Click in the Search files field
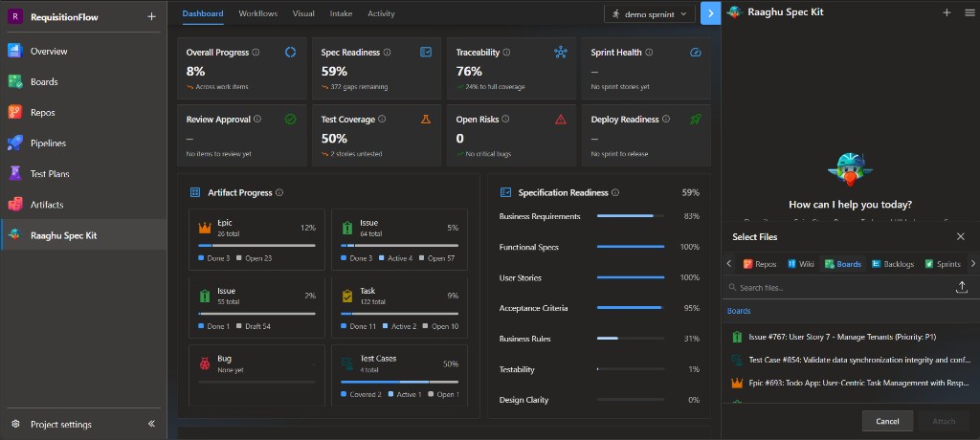Image resolution: width=980 pixels, height=440 pixels. (837, 288)
